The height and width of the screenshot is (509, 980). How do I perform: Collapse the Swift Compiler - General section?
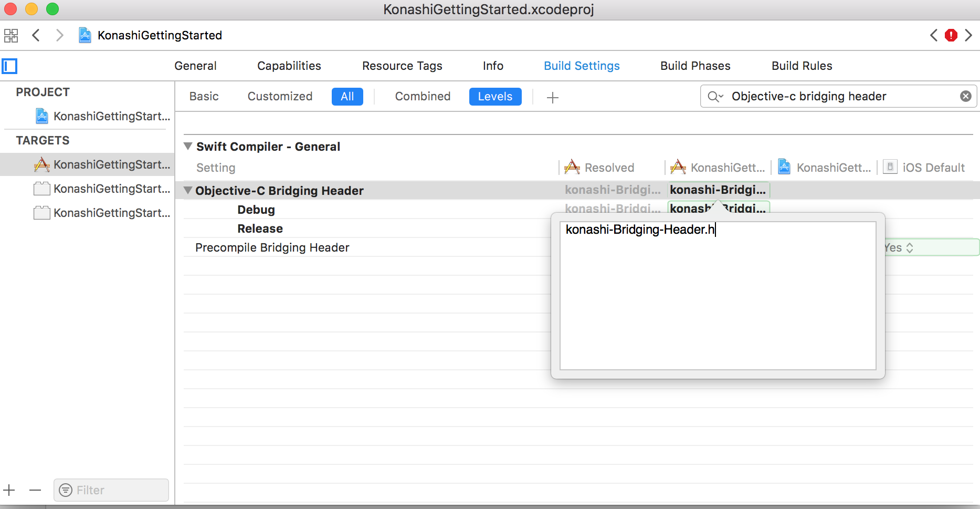[188, 147]
